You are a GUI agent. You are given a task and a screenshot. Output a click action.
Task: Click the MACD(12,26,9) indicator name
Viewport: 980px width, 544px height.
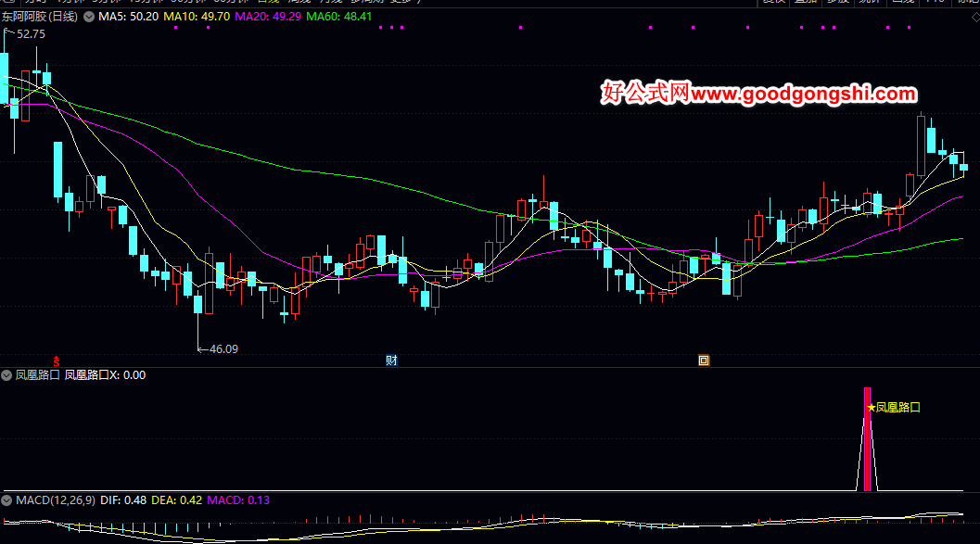click(x=56, y=500)
